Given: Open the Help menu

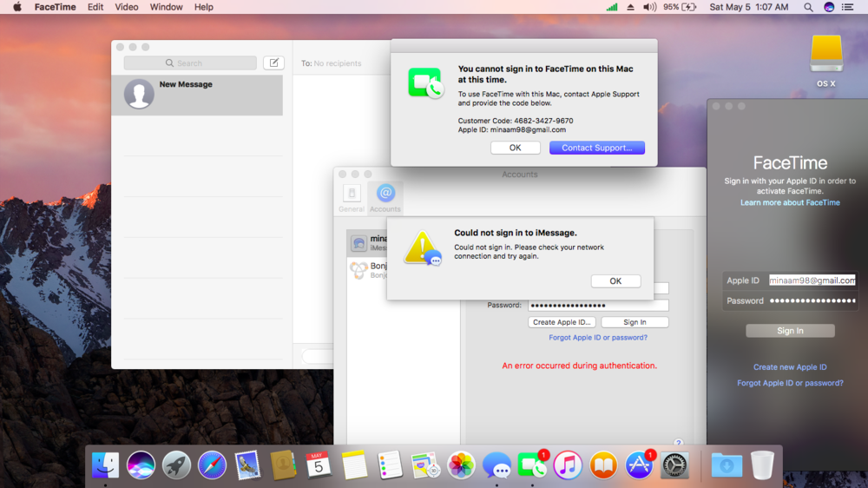Looking at the screenshot, I should coord(204,7).
